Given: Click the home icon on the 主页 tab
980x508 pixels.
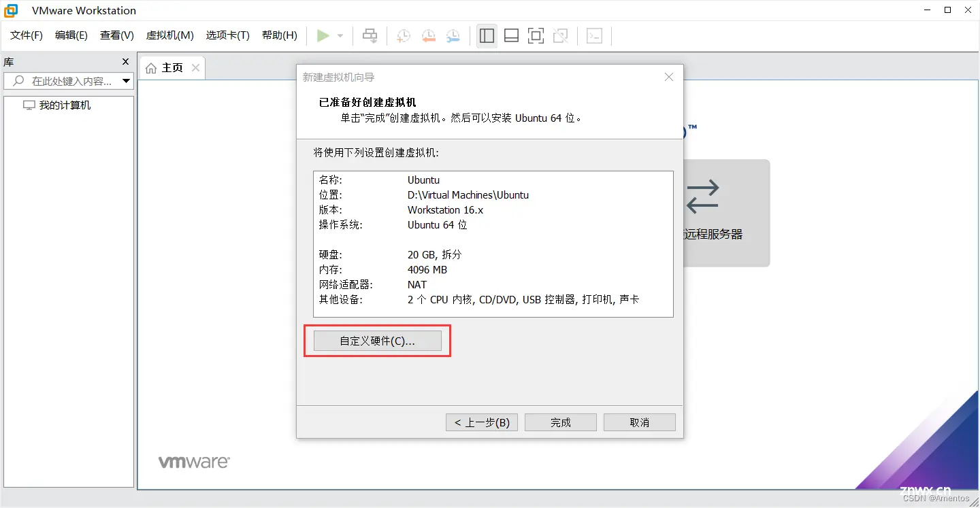Looking at the screenshot, I should point(151,68).
